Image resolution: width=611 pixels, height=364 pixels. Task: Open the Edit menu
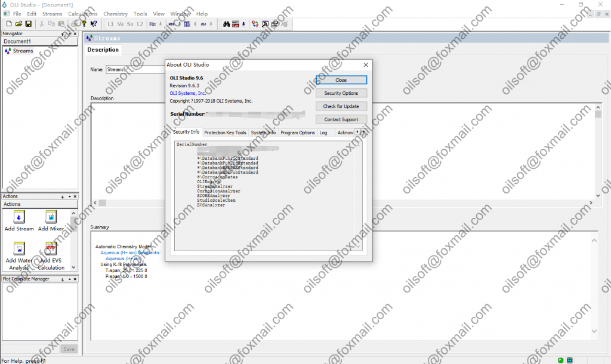point(32,14)
